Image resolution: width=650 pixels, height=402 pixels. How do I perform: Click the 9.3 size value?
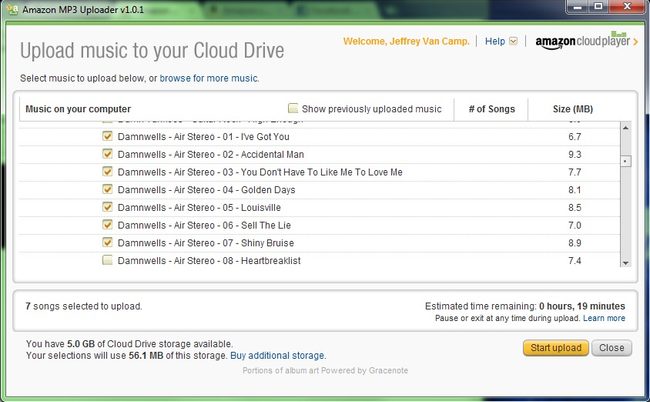coord(575,155)
